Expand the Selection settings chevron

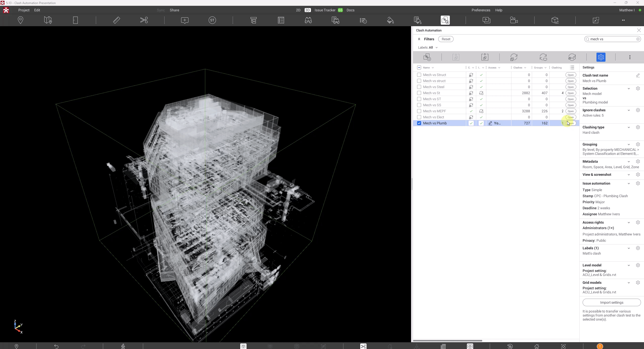629,88
